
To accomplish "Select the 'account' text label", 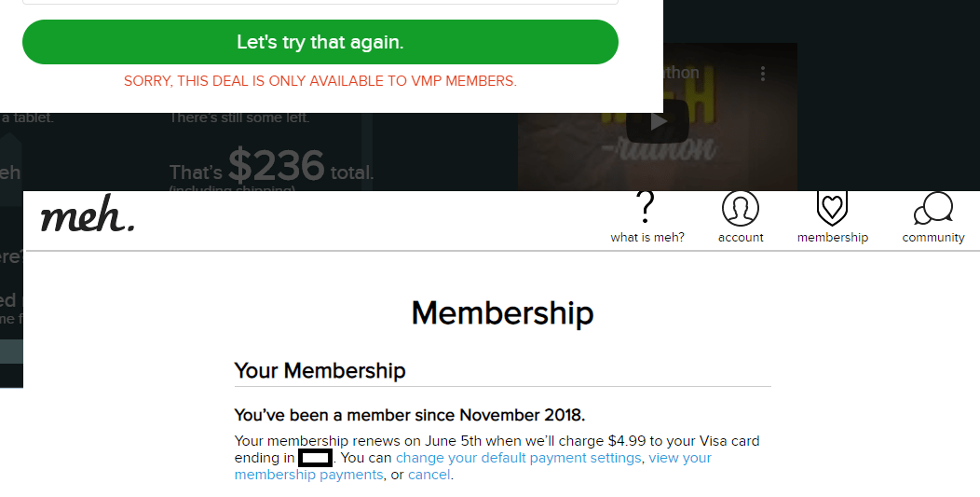I will click(741, 238).
